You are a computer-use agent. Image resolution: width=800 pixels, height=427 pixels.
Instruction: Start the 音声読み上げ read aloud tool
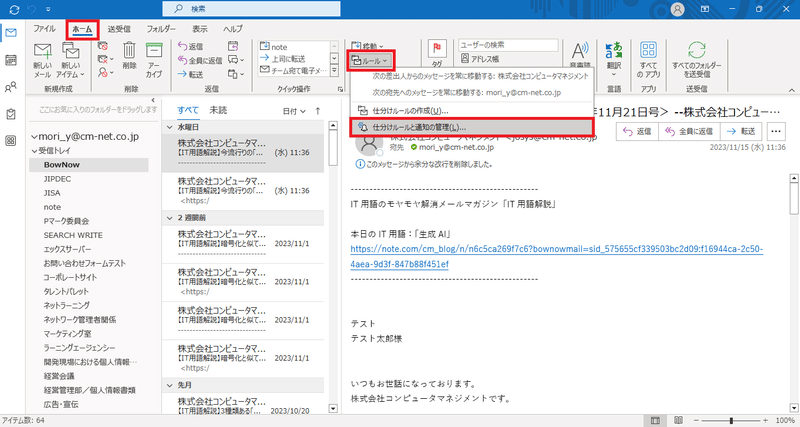(x=580, y=55)
